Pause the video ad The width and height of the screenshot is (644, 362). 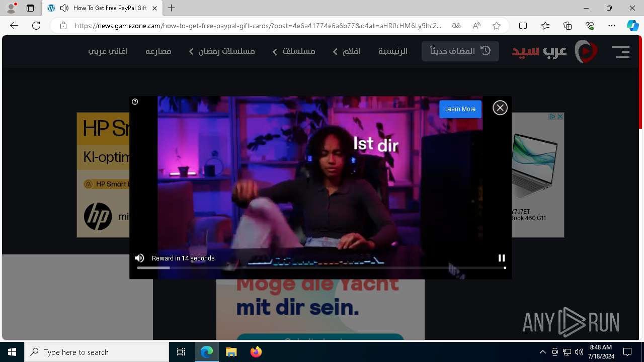502,258
